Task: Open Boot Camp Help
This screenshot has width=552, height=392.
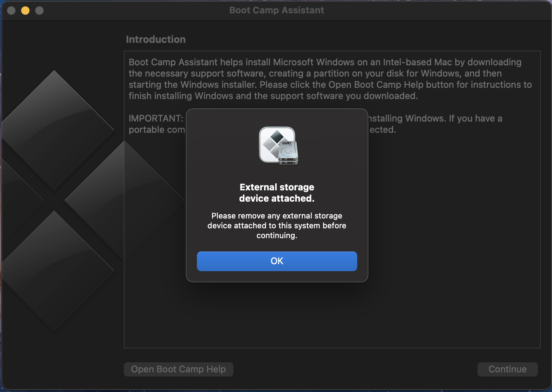Action: (179, 369)
